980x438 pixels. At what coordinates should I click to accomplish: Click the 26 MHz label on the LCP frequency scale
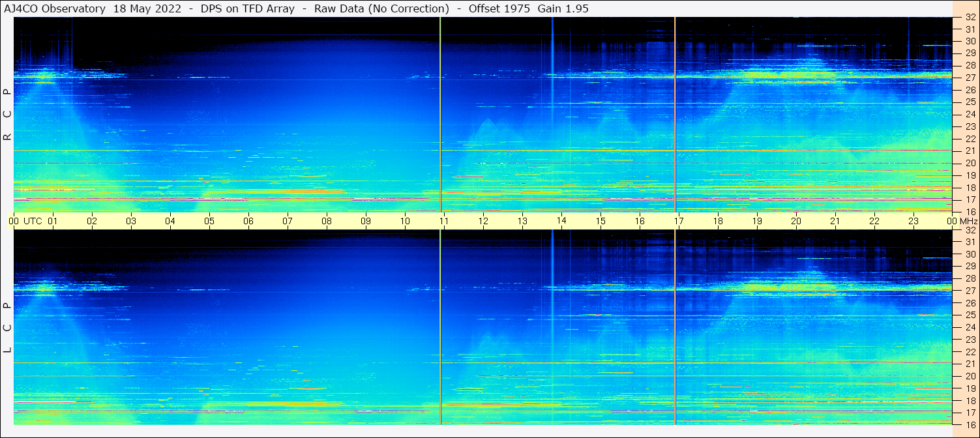point(970,302)
